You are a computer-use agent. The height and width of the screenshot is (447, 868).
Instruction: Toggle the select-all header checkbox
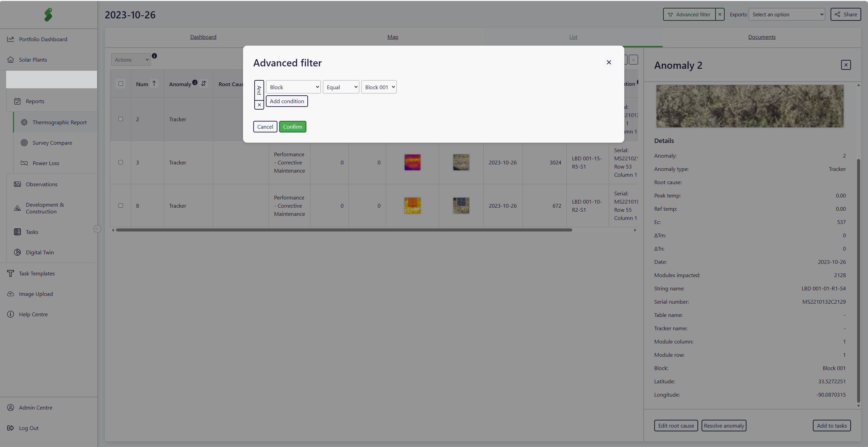(120, 84)
